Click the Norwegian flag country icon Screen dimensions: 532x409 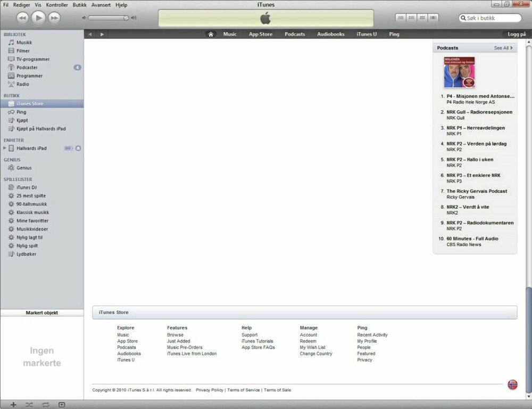click(512, 385)
